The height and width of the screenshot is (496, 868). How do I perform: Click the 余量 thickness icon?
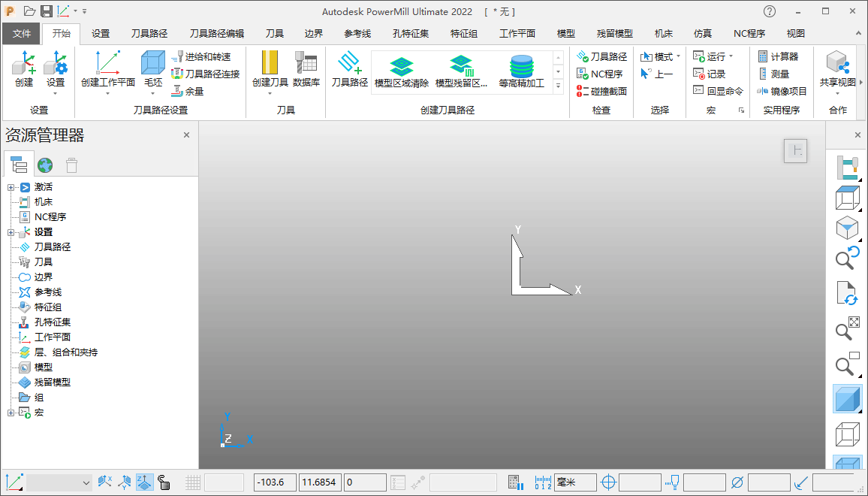click(x=188, y=91)
